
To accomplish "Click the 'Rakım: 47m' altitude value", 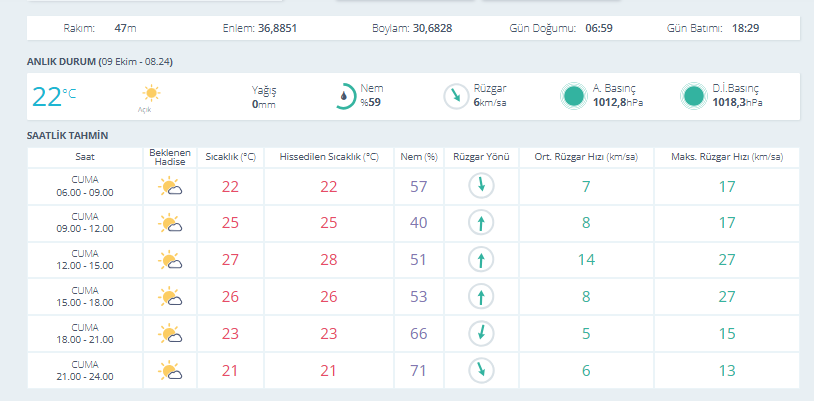I will tap(125, 28).
